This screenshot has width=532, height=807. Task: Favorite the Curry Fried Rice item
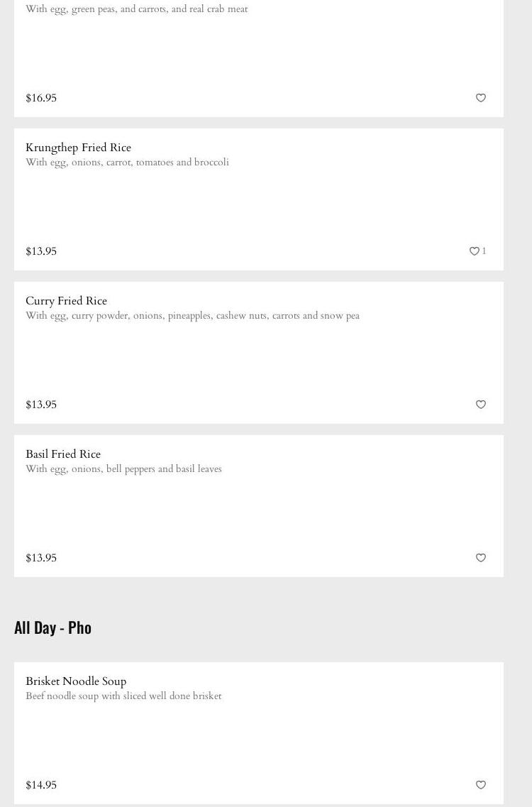[480, 405]
